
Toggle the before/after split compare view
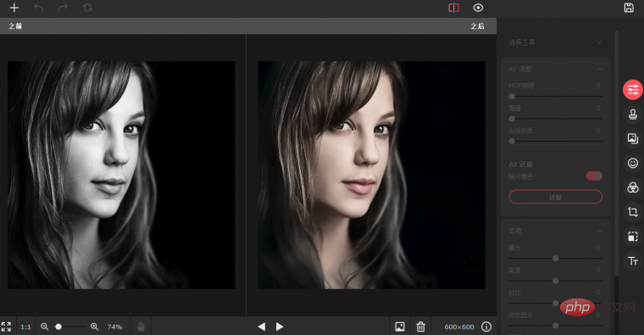coord(454,8)
